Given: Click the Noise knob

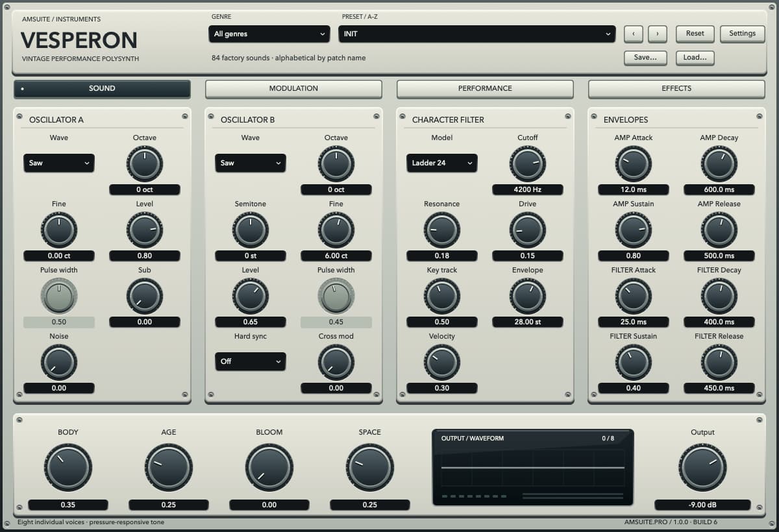Looking at the screenshot, I should [x=59, y=362].
